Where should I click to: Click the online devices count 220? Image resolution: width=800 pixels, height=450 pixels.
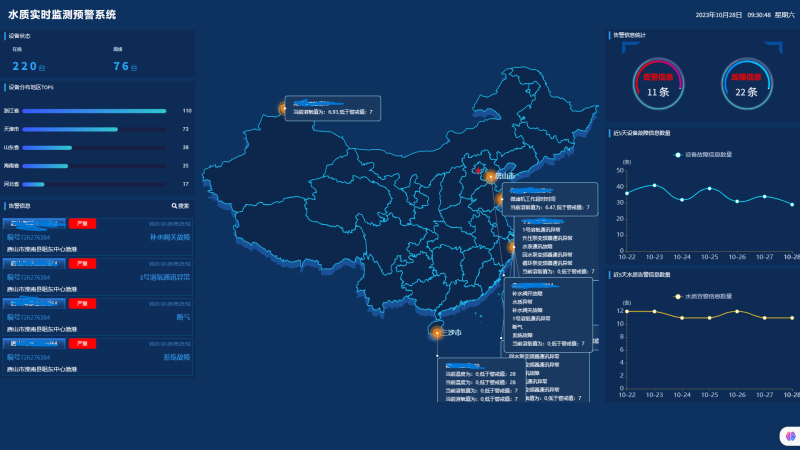[x=26, y=66]
